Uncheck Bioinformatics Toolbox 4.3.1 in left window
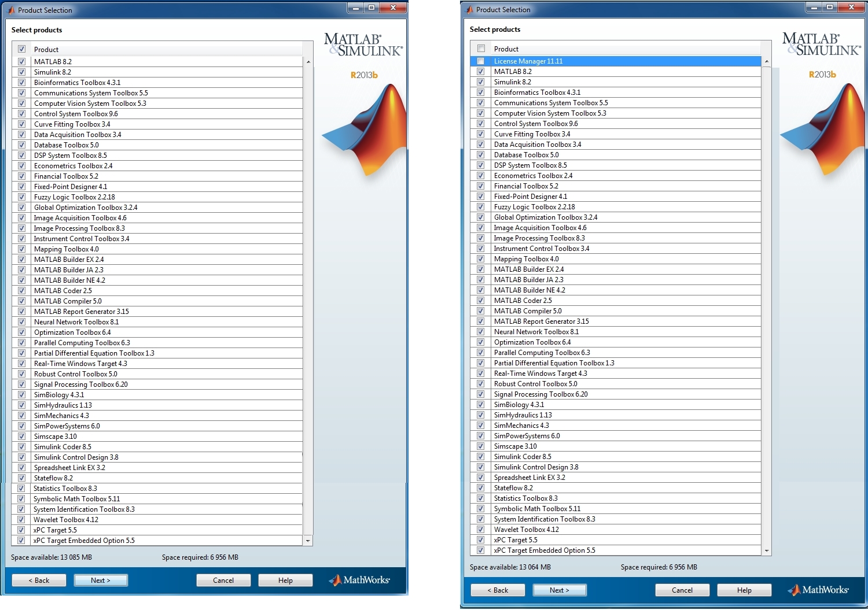 [21, 83]
